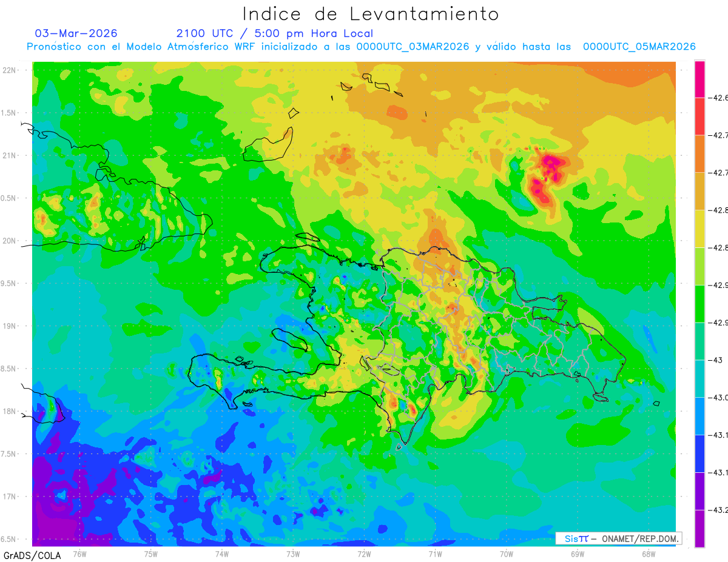Click the yellow-green swatch on the color bar
This screenshot has height=562, width=728.
click(699, 267)
